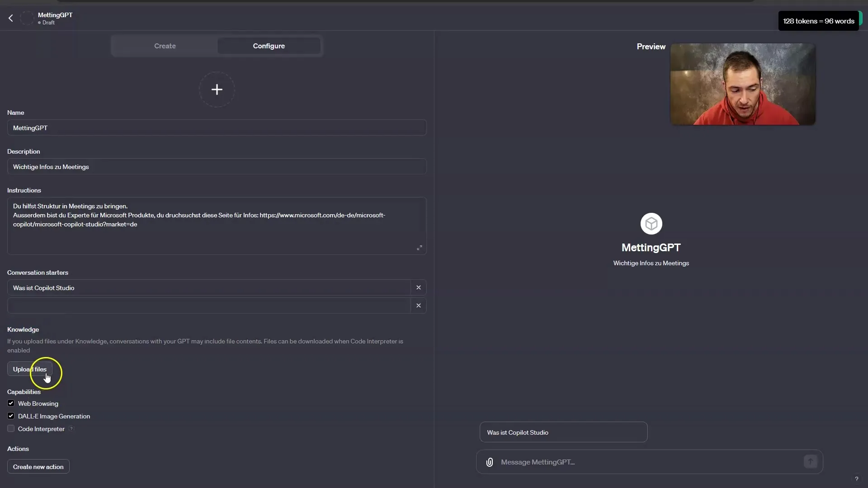Click the token counter display top right
This screenshot has width=868, height=488.
[x=819, y=21]
